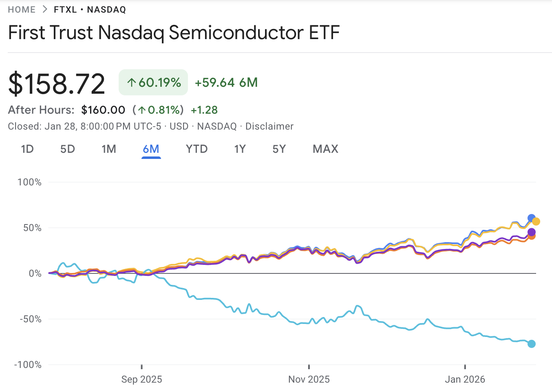This screenshot has height=392, width=552.
Task: Select the 1M time range
Action: [109, 149]
